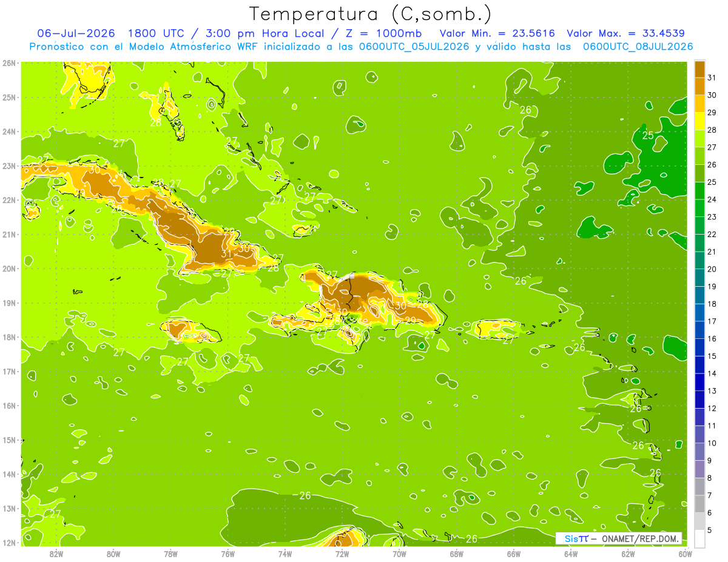728x562 pixels.
Task: Click legend value 24
Action: (712, 199)
